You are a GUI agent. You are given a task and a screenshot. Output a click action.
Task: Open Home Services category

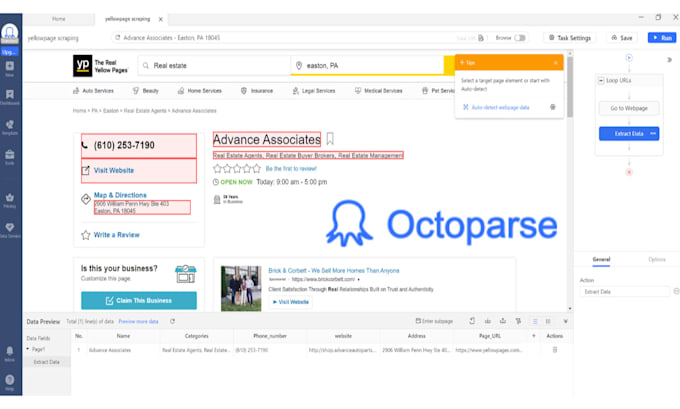click(199, 91)
